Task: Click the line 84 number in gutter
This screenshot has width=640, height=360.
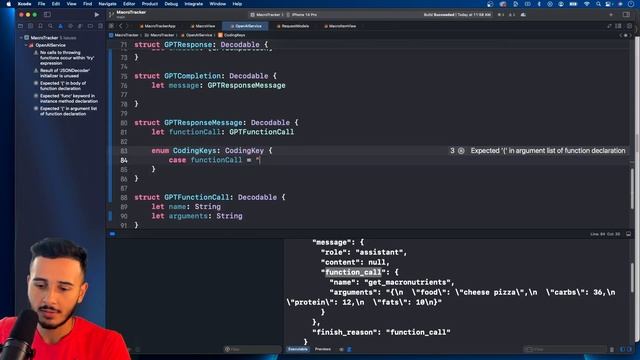Action: click(x=124, y=160)
